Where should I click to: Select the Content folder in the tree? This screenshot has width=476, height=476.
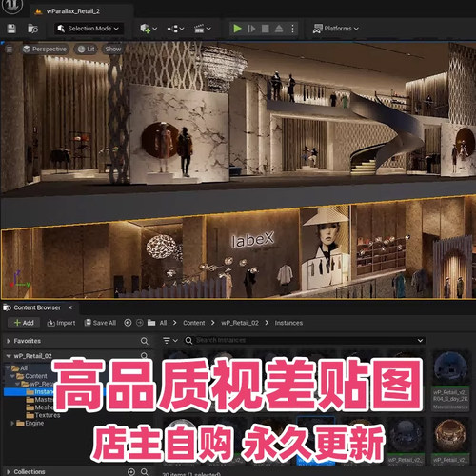point(31,376)
